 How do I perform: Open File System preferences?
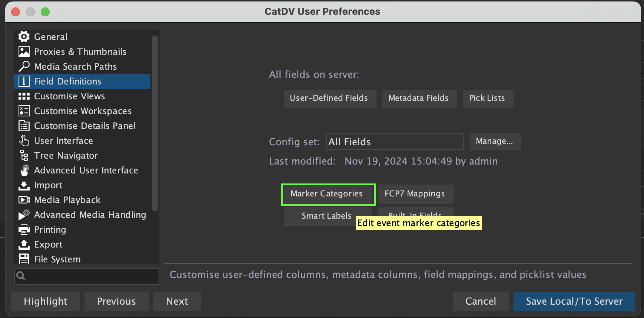pos(82,258)
